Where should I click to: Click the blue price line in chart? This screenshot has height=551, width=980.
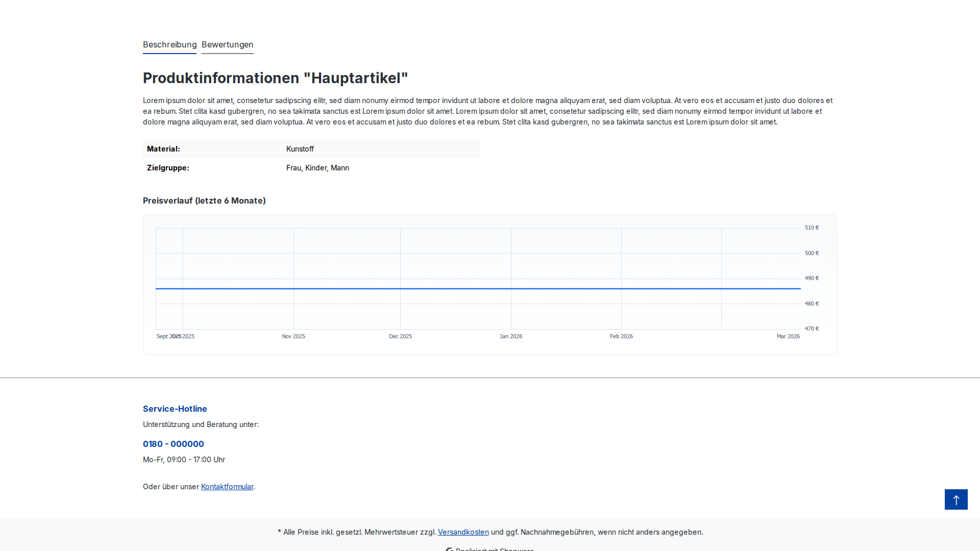[x=459, y=289]
